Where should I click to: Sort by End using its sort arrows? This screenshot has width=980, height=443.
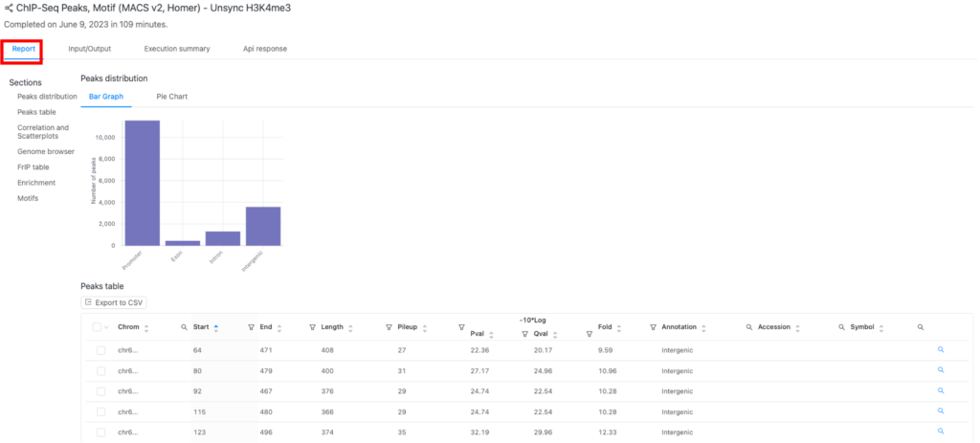point(279,327)
